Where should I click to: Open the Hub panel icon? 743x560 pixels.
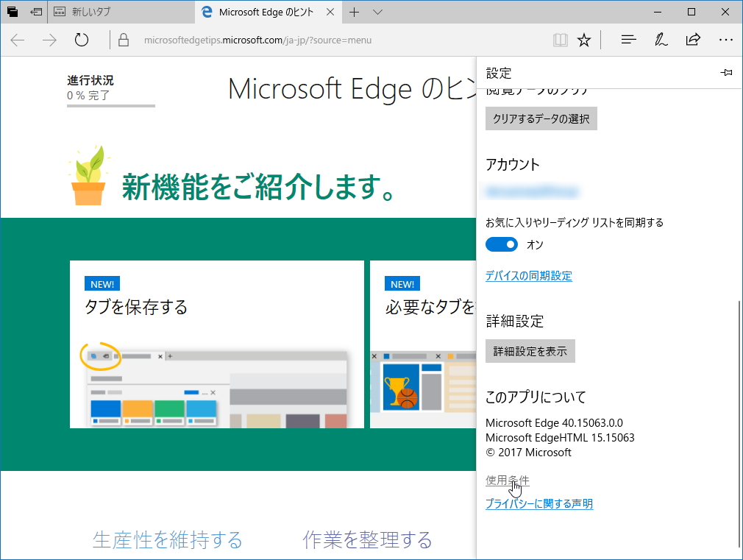point(628,39)
